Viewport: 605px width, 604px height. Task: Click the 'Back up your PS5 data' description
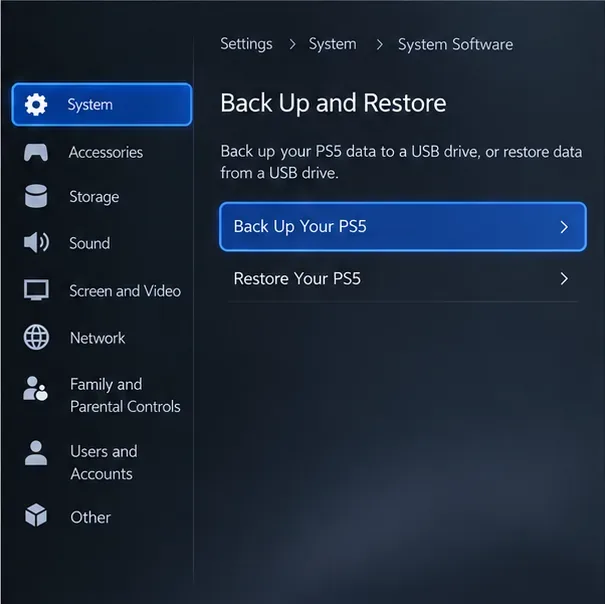(x=401, y=162)
